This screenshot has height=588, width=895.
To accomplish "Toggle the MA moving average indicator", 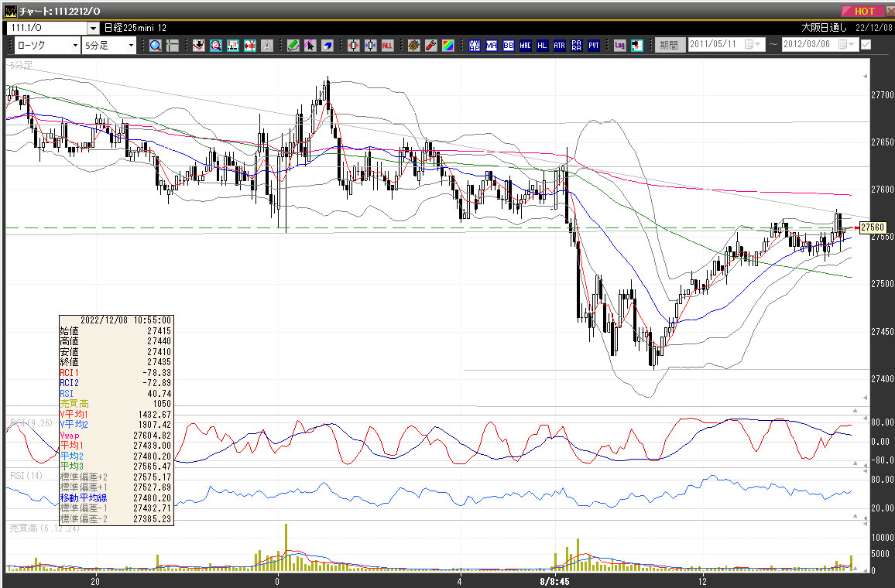I will point(492,45).
